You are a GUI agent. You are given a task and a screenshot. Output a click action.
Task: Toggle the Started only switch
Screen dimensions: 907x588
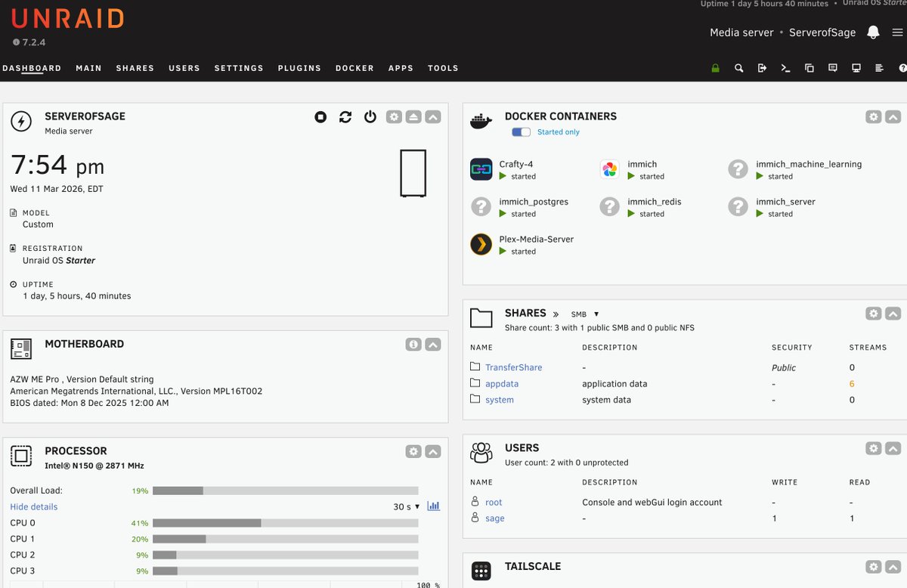click(x=521, y=132)
